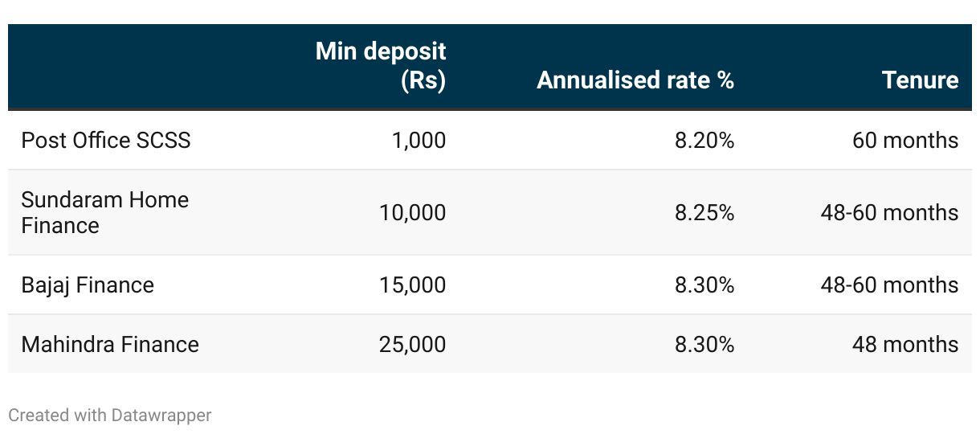This screenshot has width=980, height=434.
Task: Select the "Sundaram Home Finance" row label
Action: click(x=105, y=212)
